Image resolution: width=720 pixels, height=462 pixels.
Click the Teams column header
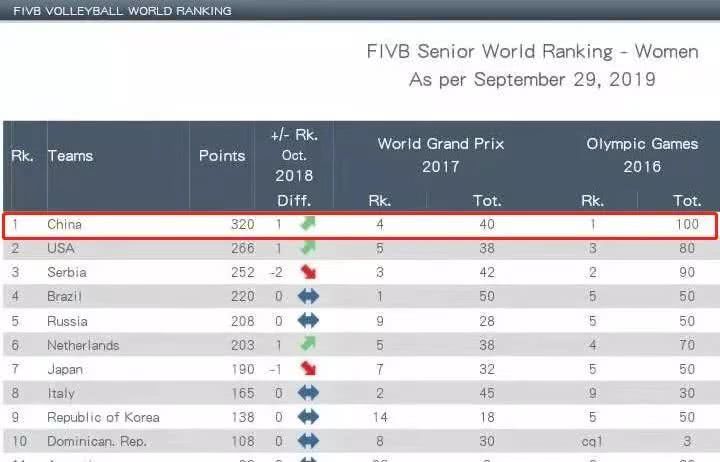(71, 156)
